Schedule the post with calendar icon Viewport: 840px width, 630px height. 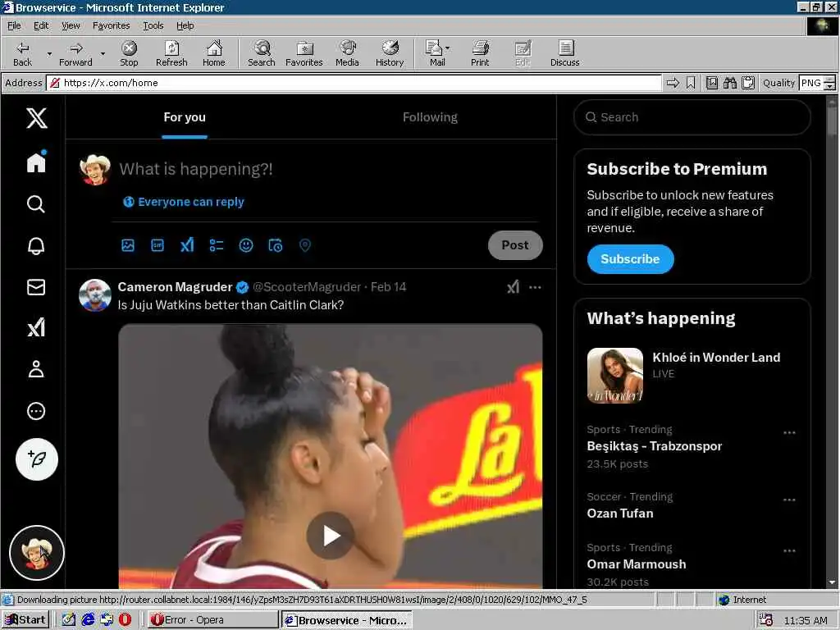pos(276,245)
